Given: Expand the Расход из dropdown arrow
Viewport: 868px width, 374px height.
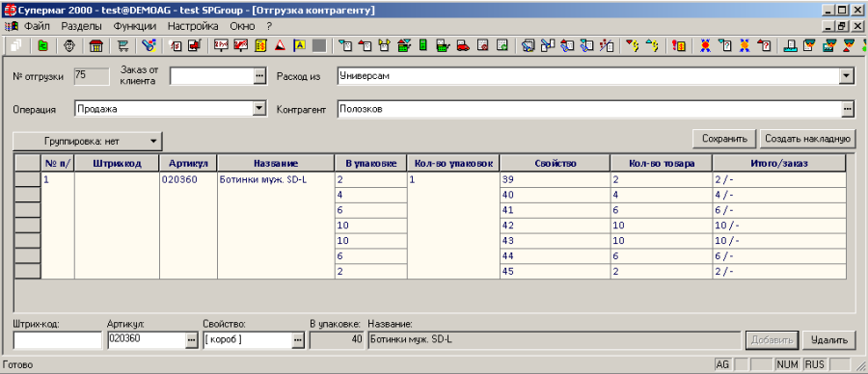Looking at the screenshot, I should coord(847,76).
